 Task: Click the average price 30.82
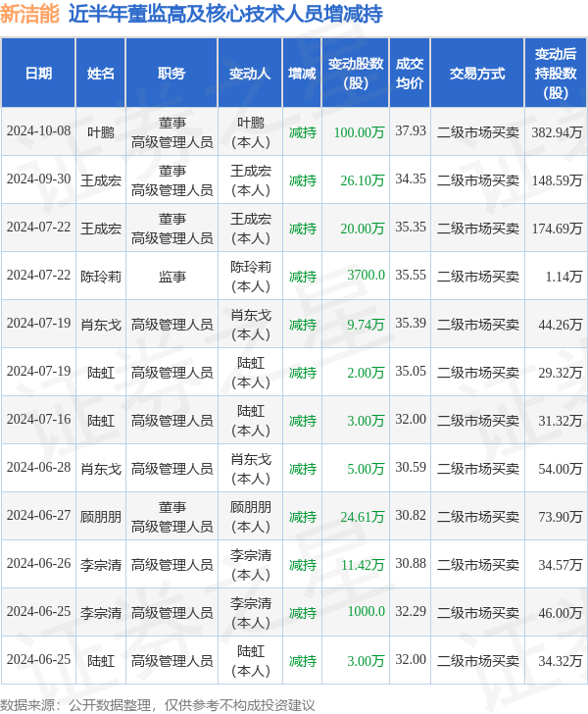pos(411,516)
